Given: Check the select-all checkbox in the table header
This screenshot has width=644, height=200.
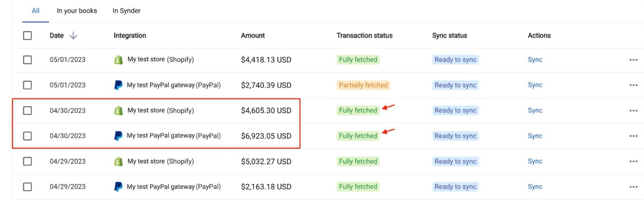Looking at the screenshot, I should tap(28, 35).
